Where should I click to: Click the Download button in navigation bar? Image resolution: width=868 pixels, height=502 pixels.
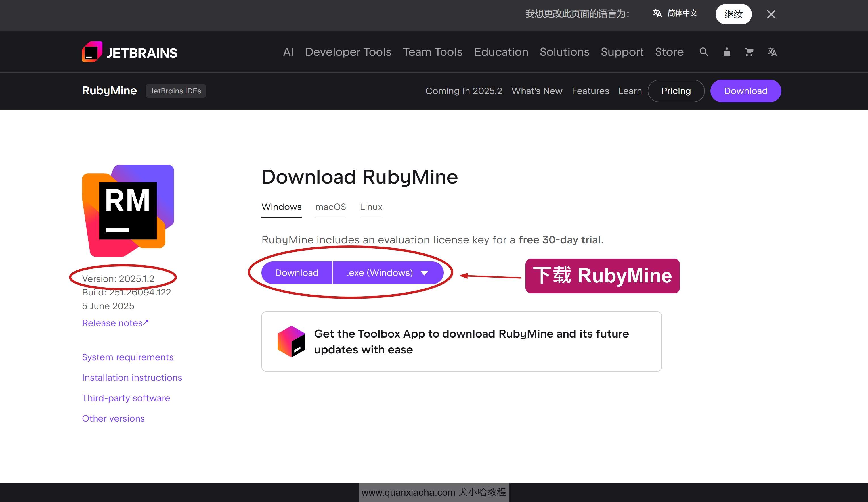(745, 91)
